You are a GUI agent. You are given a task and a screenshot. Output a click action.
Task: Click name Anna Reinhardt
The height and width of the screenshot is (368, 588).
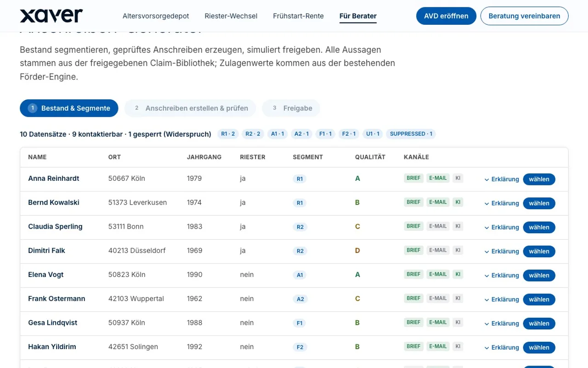click(x=54, y=178)
